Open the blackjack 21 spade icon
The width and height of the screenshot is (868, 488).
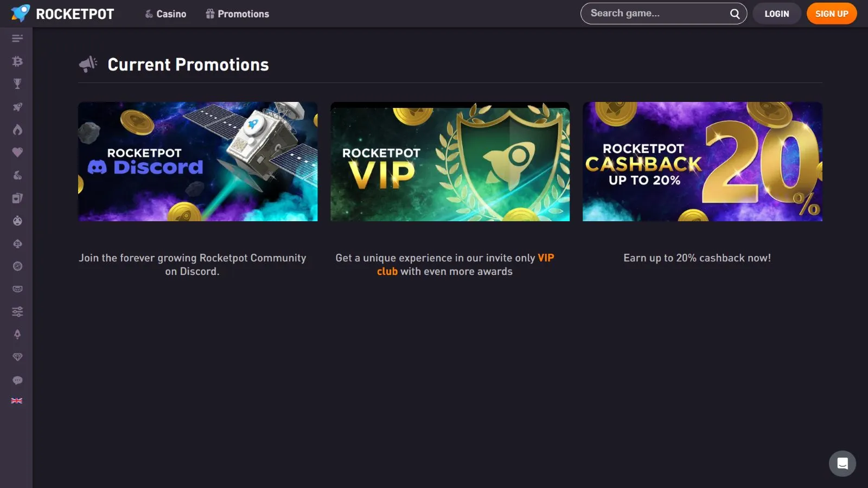(x=17, y=243)
